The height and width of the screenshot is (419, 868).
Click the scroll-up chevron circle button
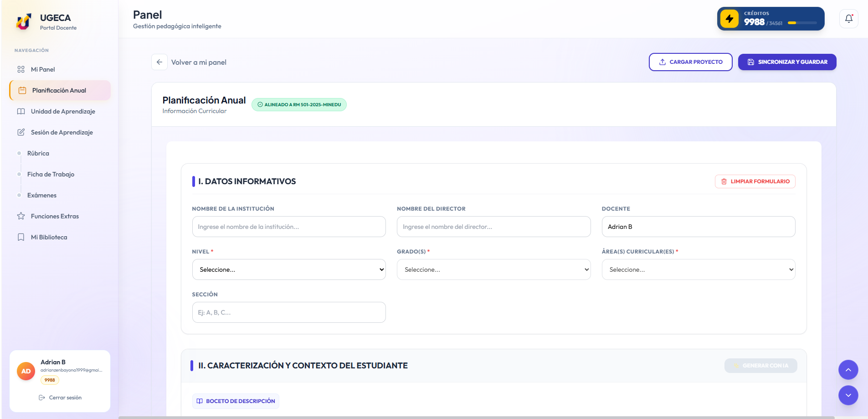[848, 370]
